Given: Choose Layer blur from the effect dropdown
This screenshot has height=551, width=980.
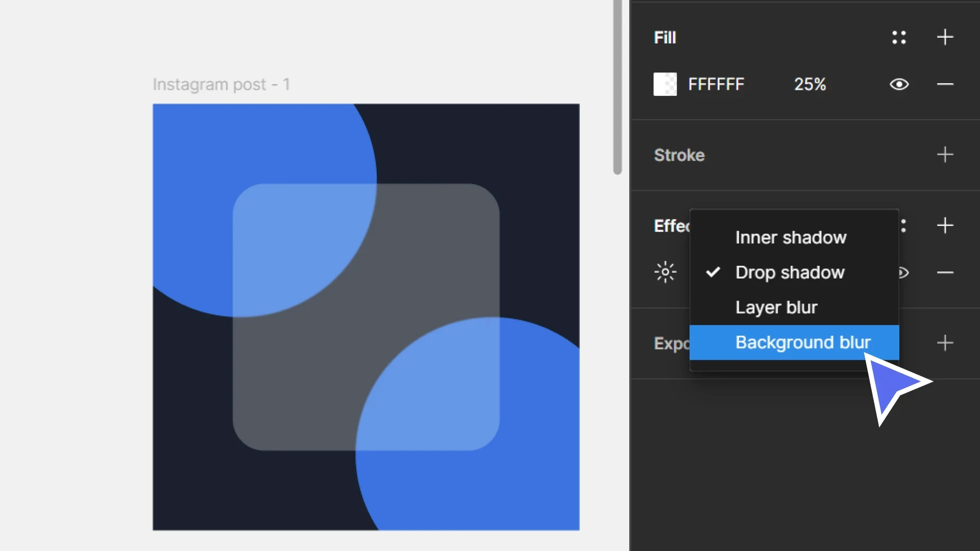Looking at the screenshot, I should 776,307.
